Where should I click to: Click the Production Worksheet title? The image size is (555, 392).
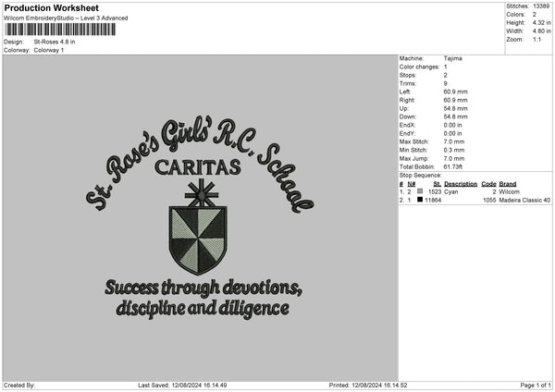pyautogui.click(x=51, y=7)
